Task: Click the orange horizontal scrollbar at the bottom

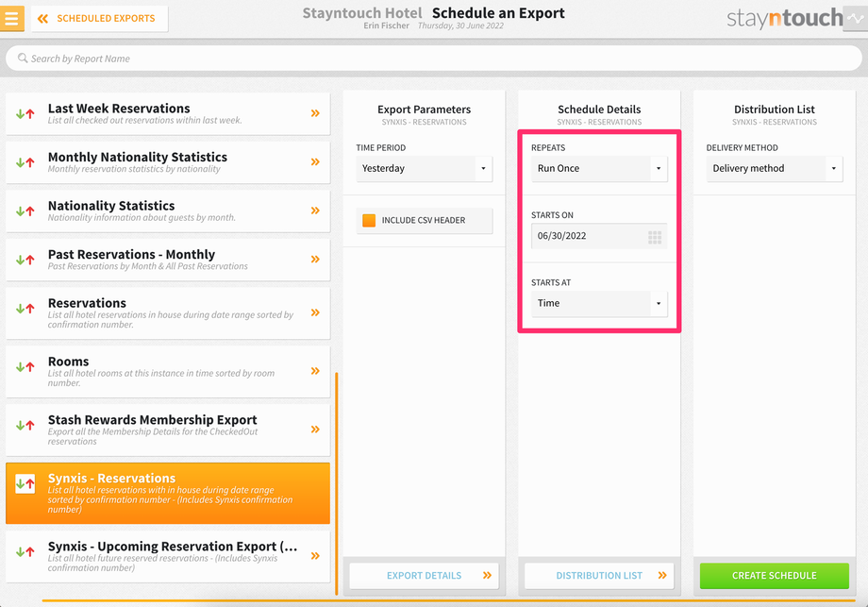Action: (x=448, y=600)
